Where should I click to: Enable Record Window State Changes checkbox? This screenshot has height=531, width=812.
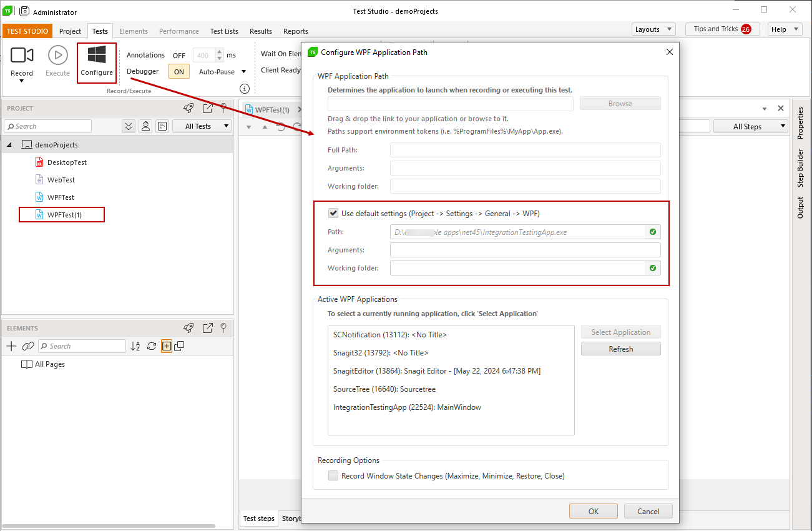pos(334,475)
